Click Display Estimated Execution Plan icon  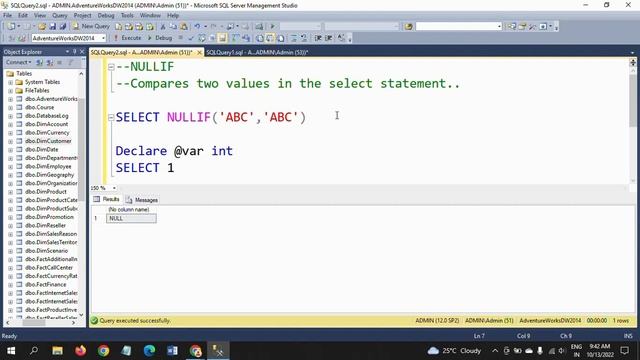coord(202,38)
